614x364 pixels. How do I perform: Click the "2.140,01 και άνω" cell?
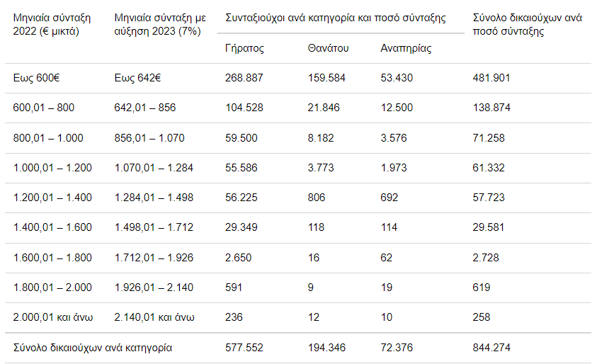pos(154,317)
